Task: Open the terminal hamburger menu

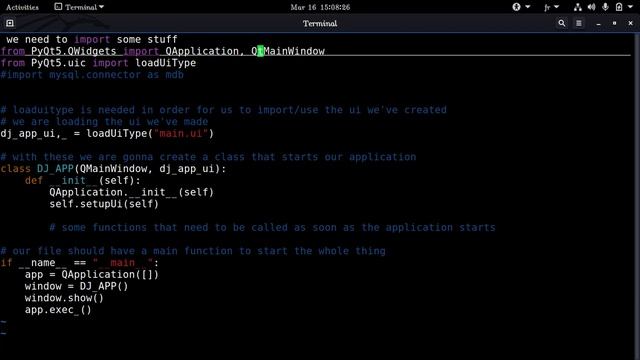Action: (579, 23)
